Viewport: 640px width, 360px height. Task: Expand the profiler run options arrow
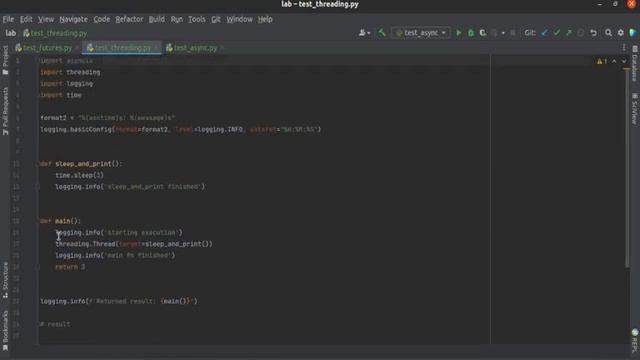click(x=503, y=33)
